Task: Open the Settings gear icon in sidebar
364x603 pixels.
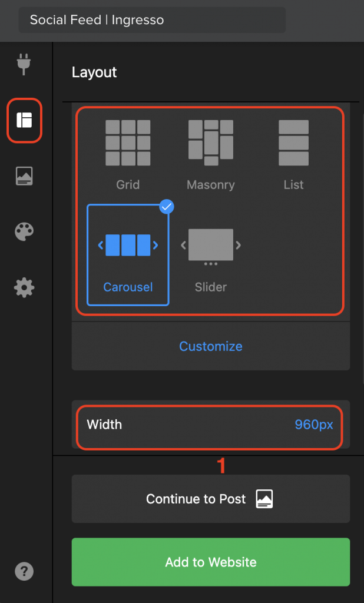Action: click(x=24, y=287)
